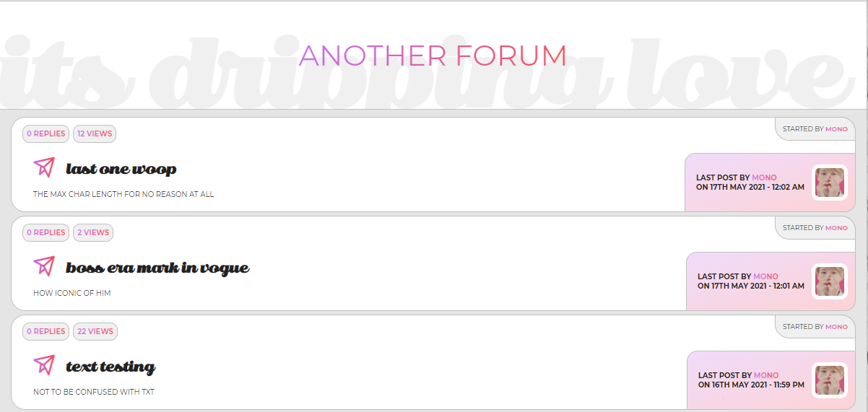Open avatar thumbnail in last one woop row
Screen dimensions: 868x412
[x=829, y=183]
